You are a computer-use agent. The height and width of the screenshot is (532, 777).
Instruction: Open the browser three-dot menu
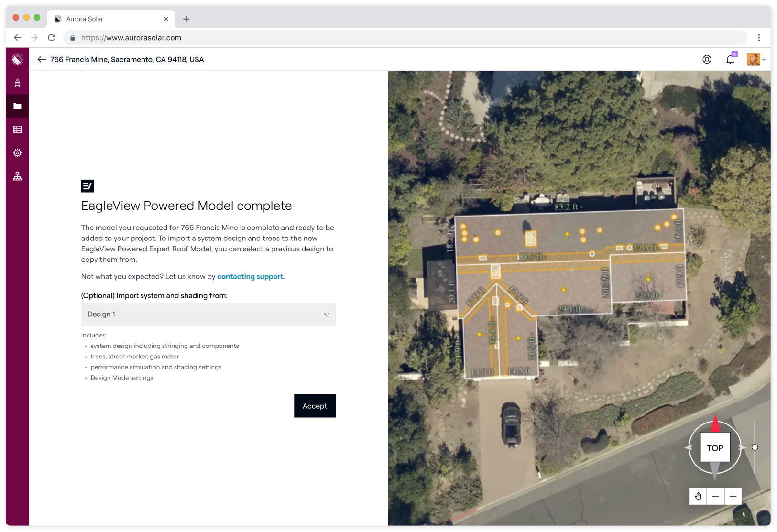[759, 37]
